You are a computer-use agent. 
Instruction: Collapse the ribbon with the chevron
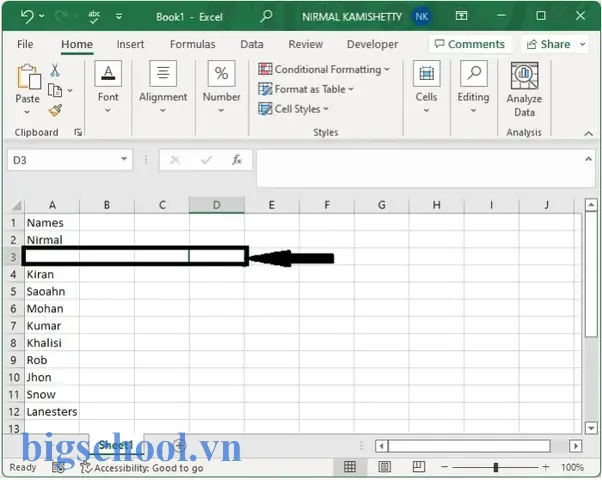tap(588, 134)
